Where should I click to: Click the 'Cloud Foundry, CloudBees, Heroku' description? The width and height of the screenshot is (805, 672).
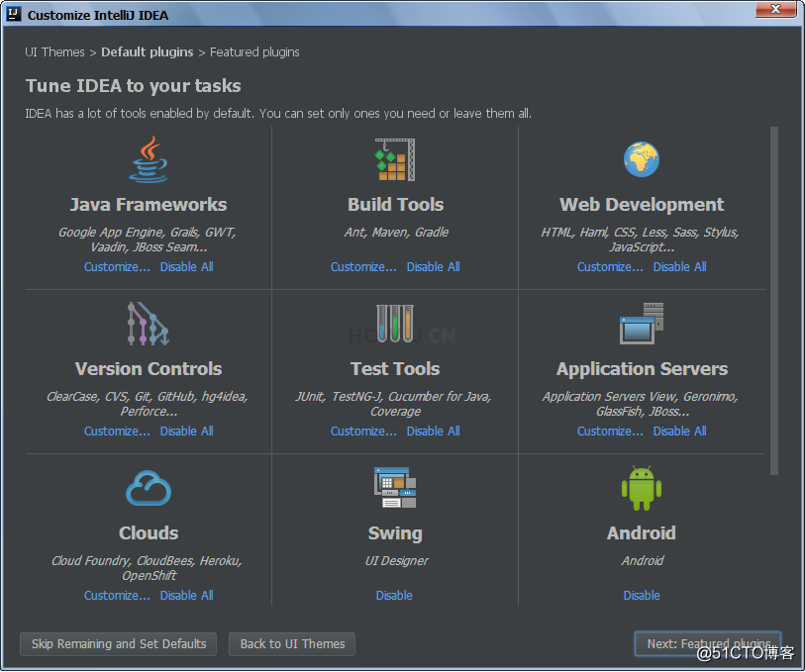(148, 568)
